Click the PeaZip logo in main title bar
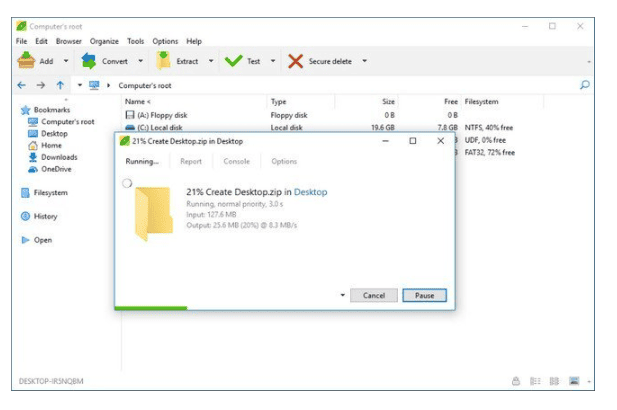Image resolution: width=617 pixels, height=410 pixels. pyautogui.click(x=21, y=26)
